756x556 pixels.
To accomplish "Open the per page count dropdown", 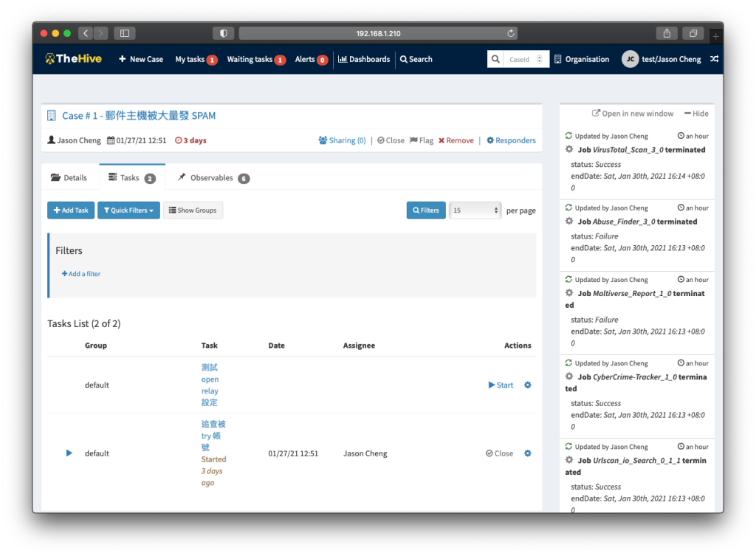I will (475, 210).
